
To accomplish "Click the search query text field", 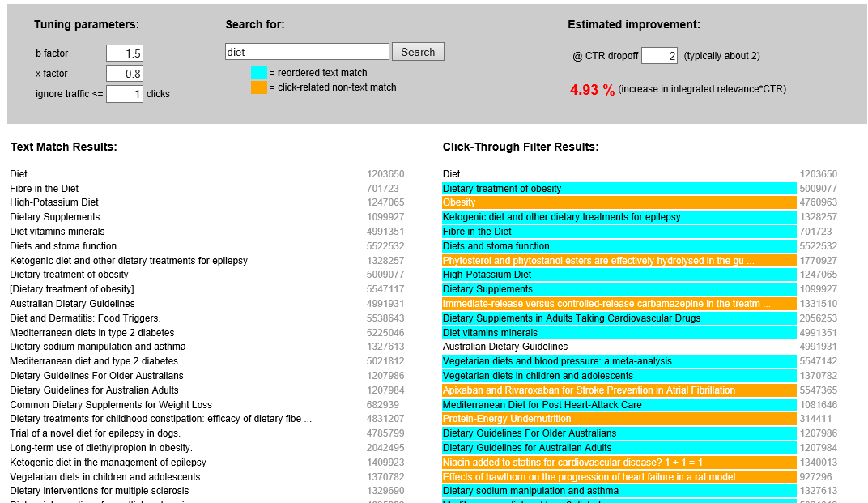I will (x=307, y=52).
